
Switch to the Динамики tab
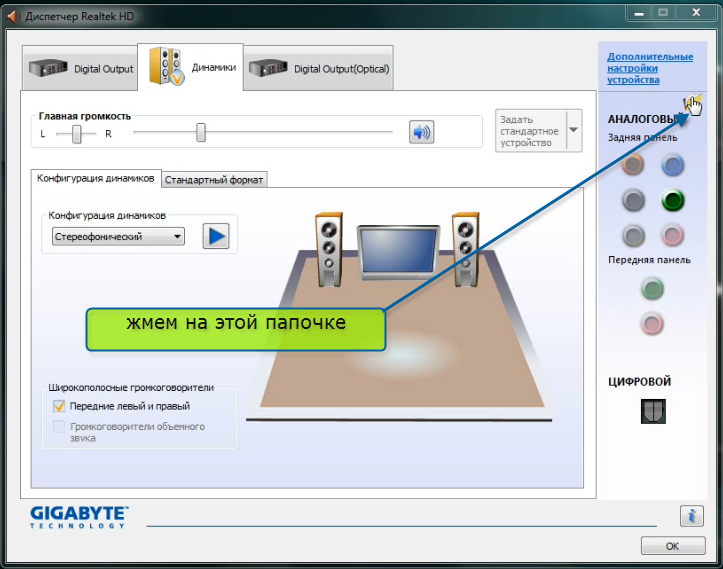pos(190,67)
